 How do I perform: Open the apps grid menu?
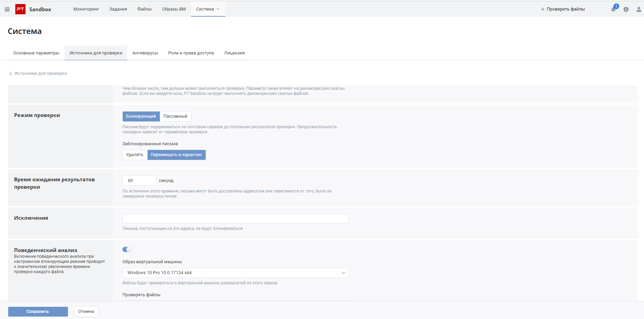tap(7, 9)
